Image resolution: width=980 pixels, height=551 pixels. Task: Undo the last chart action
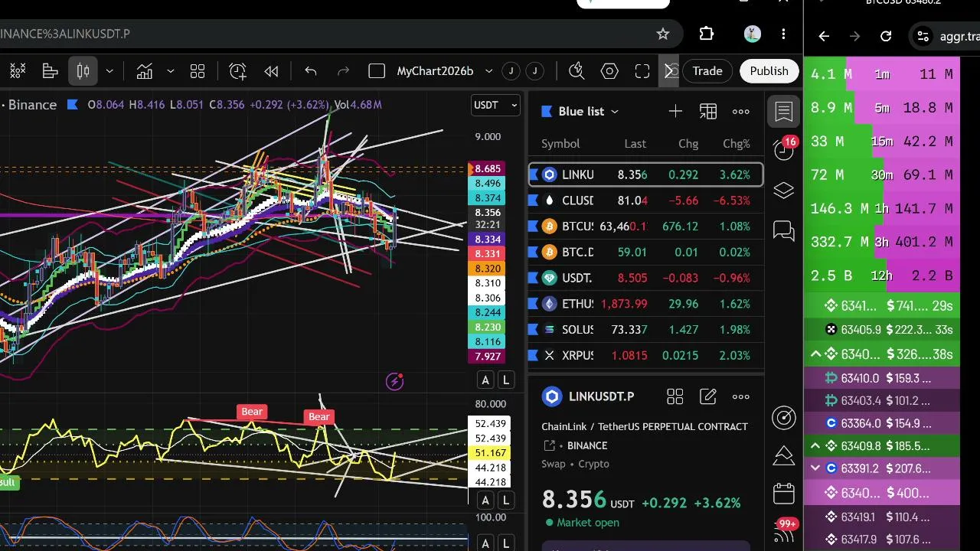coord(310,71)
